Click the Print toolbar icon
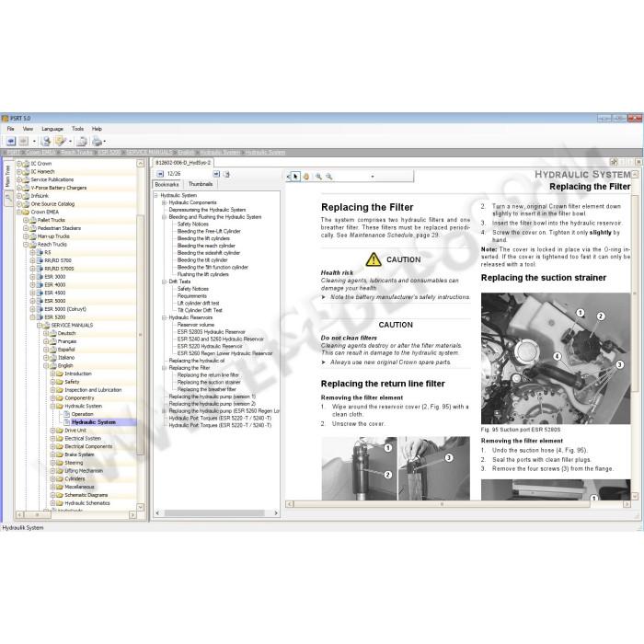This screenshot has width=644, height=644. coord(97,142)
